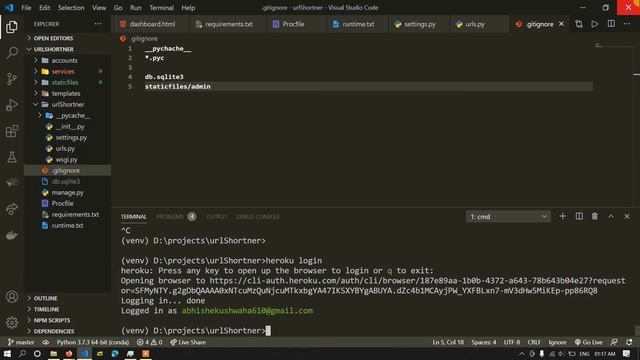Open the Windows Start button

[7, 353]
